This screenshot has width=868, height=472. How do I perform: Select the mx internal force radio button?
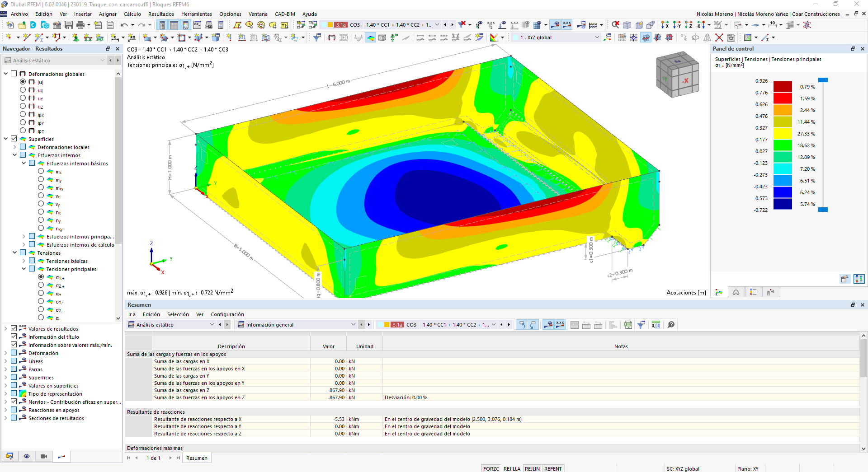[41, 171]
